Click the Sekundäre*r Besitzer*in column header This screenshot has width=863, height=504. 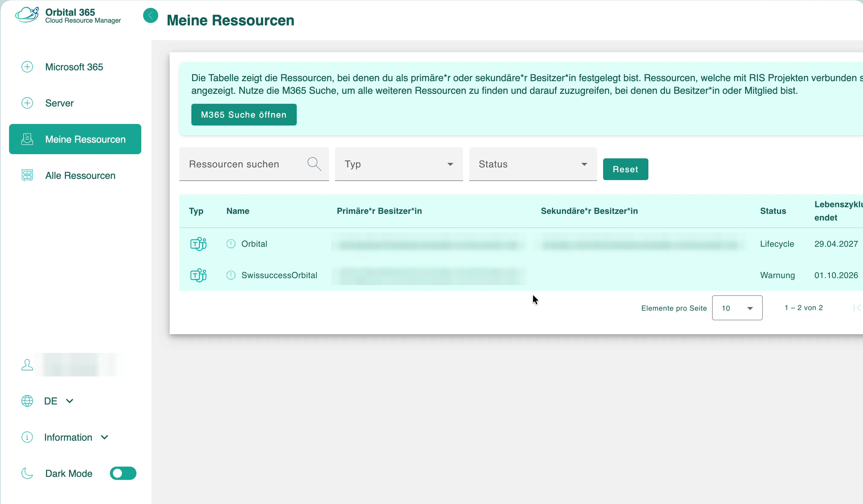coord(589,211)
